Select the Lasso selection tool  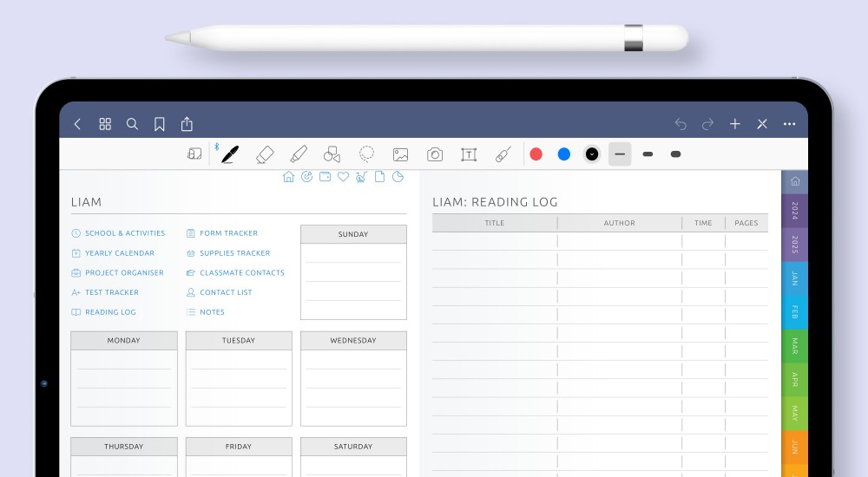[x=366, y=154]
